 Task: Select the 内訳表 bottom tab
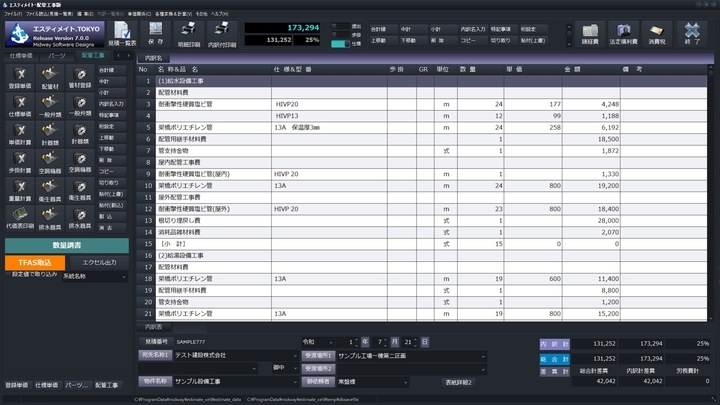153,327
